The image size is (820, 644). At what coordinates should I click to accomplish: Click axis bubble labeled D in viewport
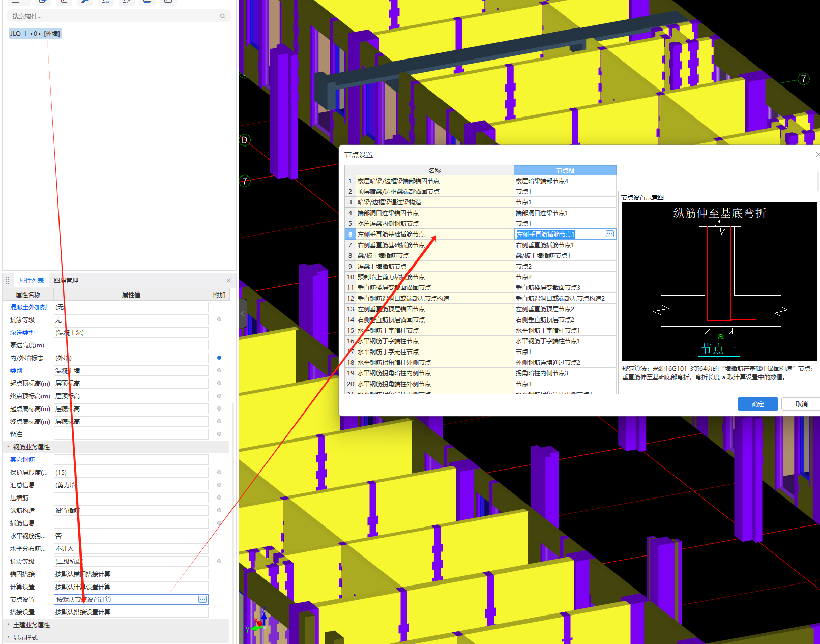point(245,140)
